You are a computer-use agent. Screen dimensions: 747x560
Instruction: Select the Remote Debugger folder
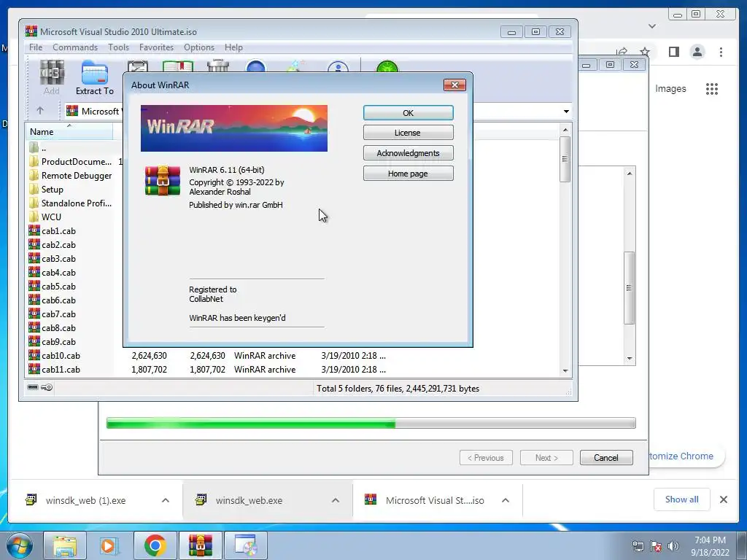pos(71,175)
